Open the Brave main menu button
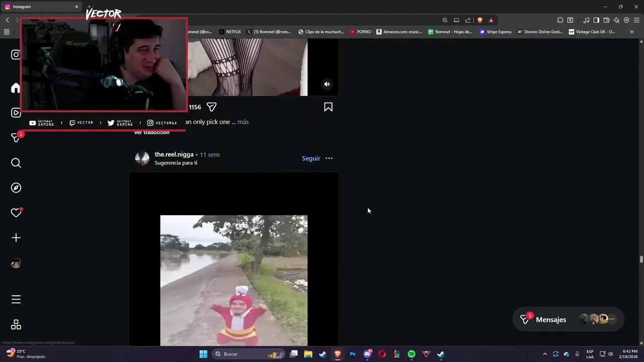 coord(636,20)
